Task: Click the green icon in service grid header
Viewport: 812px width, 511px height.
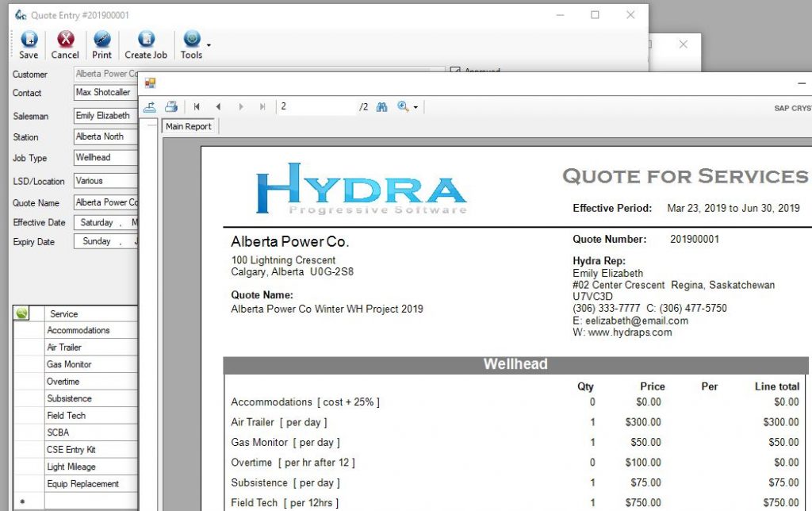Action: tap(21, 313)
